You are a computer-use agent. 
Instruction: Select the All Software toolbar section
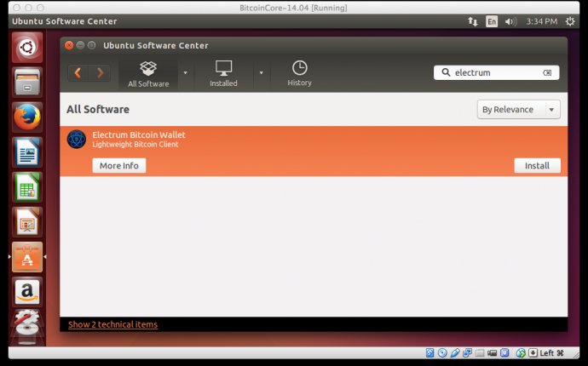click(148, 74)
